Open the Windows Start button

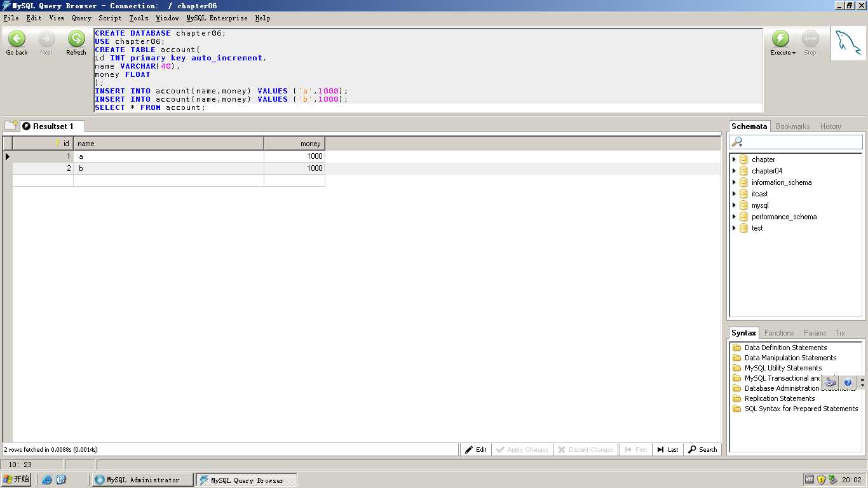[17, 480]
